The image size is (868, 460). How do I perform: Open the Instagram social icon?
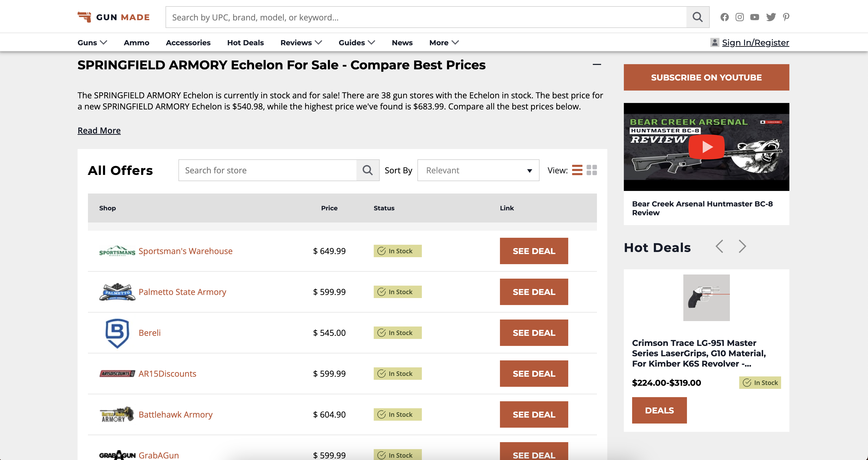point(740,17)
